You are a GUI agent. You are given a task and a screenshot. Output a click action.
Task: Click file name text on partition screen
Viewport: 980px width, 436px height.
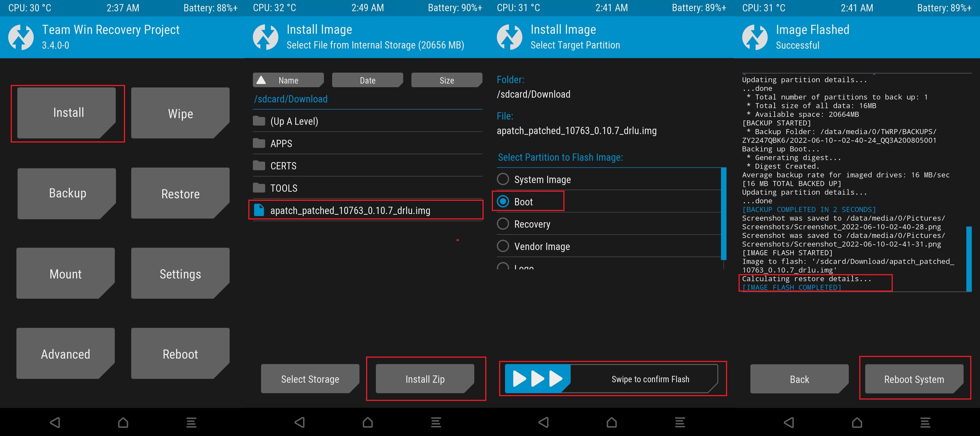(x=576, y=131)
